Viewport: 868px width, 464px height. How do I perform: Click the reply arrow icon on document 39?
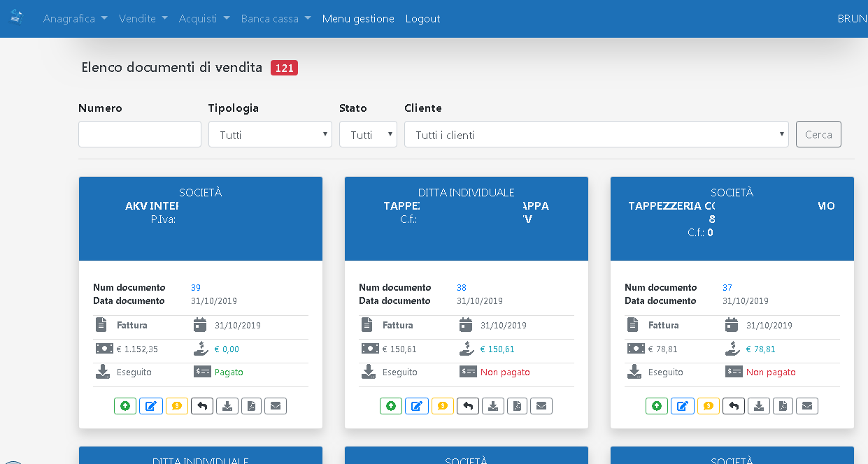click(x=202, y=406)
